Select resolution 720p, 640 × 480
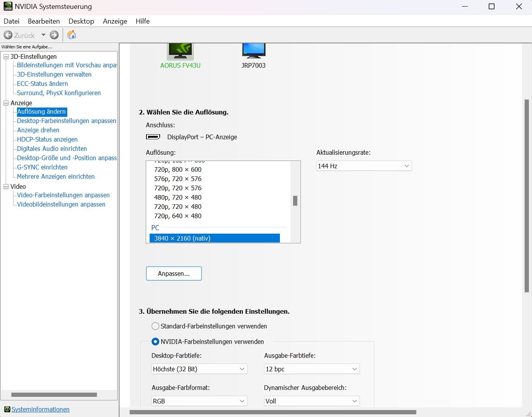Viewport: 532px width, 417px height. (x=178, y=216)
